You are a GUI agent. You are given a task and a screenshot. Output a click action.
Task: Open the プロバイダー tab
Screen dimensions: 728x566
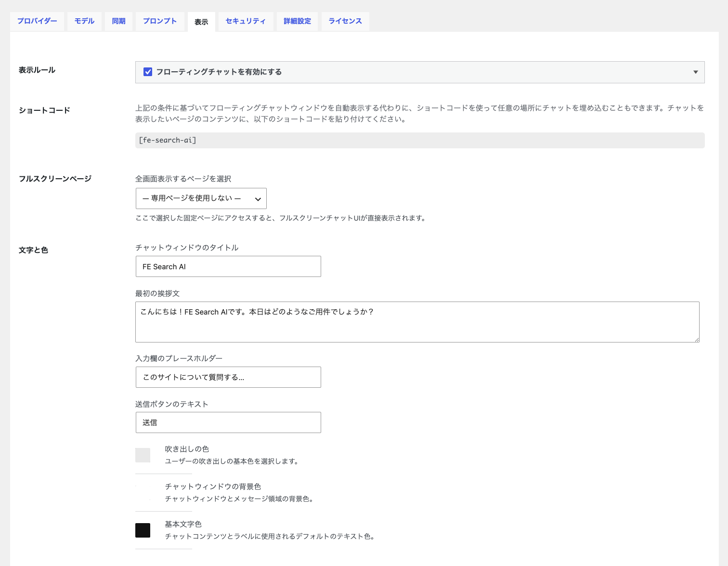37,21
